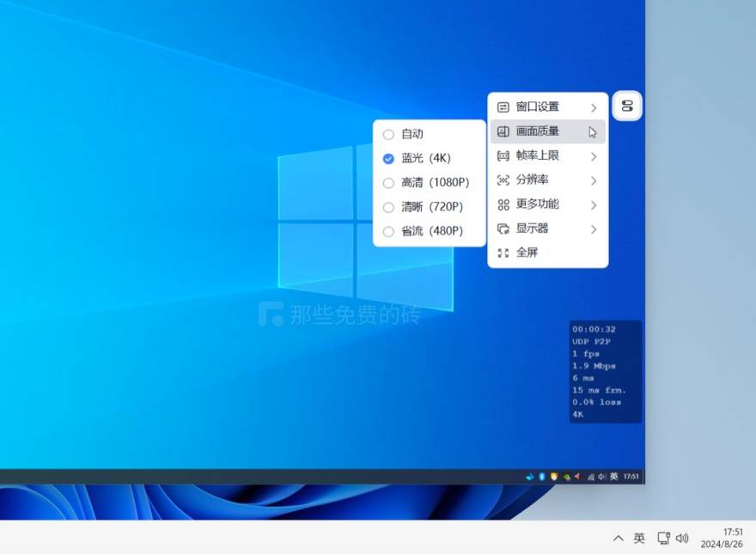Click the UDP P2P connection text
This screenshot has height=555, width=756.
click(x=592, y=341)
